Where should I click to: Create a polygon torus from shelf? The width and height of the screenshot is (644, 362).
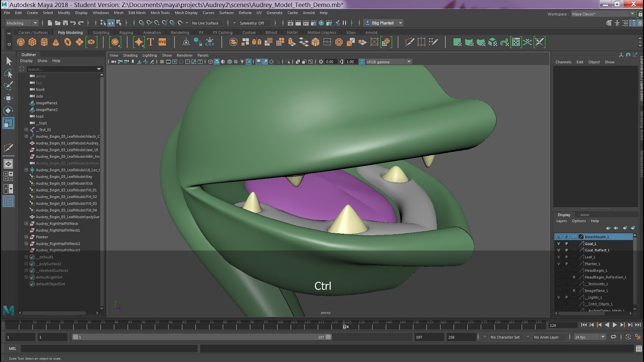[67, 42]
